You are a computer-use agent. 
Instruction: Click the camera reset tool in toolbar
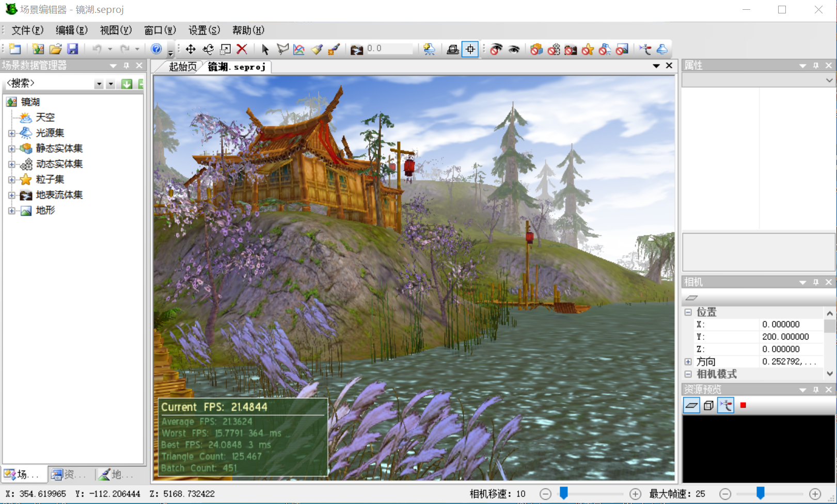[645, 49]
